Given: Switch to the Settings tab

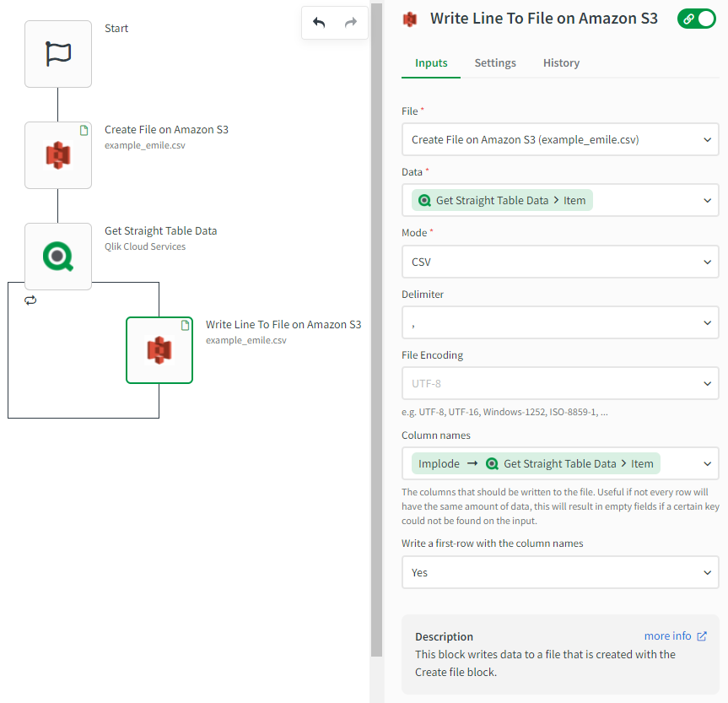Looking at the screenshot, I should pyautogui.click(x=495, y=63).
